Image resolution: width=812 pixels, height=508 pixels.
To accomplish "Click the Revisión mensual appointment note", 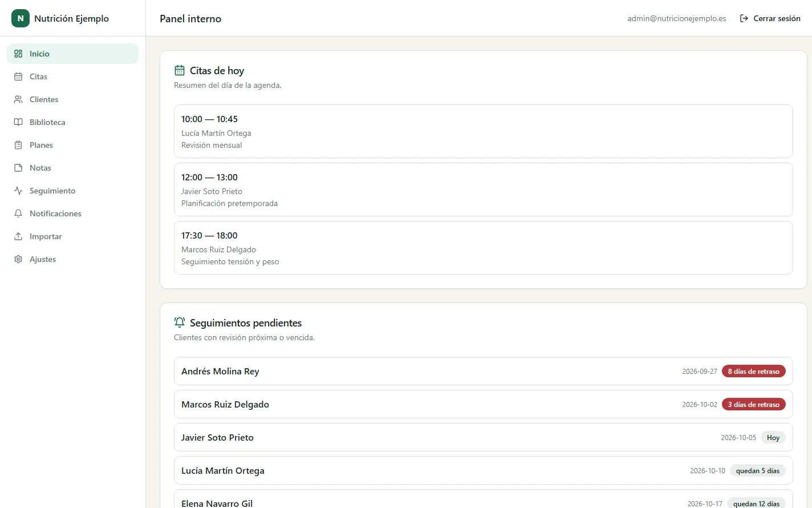I will point(212,145).
